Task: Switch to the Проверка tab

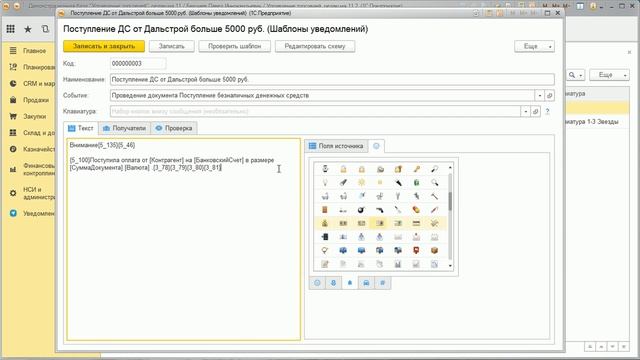Action: pyautogui.click(x=174, y=128)
